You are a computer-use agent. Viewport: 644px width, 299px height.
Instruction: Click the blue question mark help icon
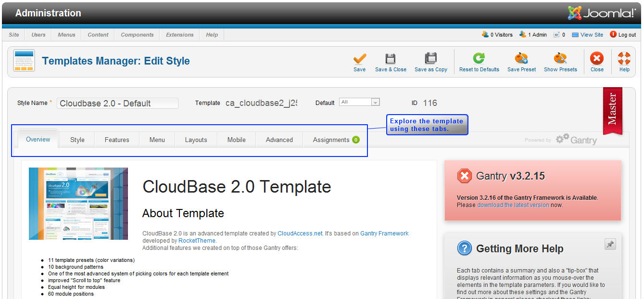click(464, 248)
